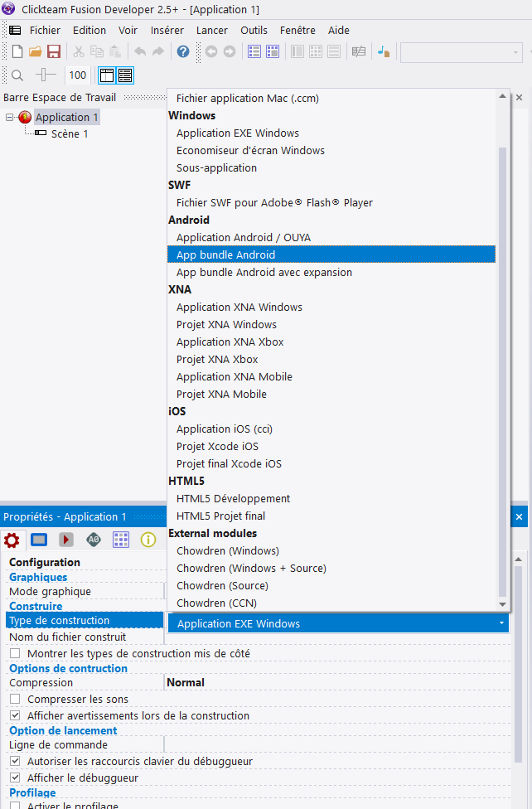Collapse the Application 1 tree node

pyautogui.click(x=9, y=117)
